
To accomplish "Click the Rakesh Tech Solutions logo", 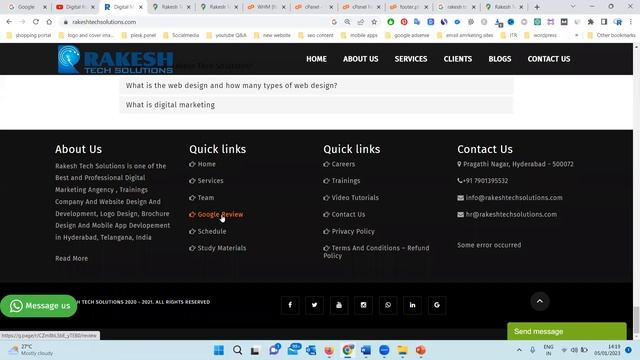I will coord(116,60).
